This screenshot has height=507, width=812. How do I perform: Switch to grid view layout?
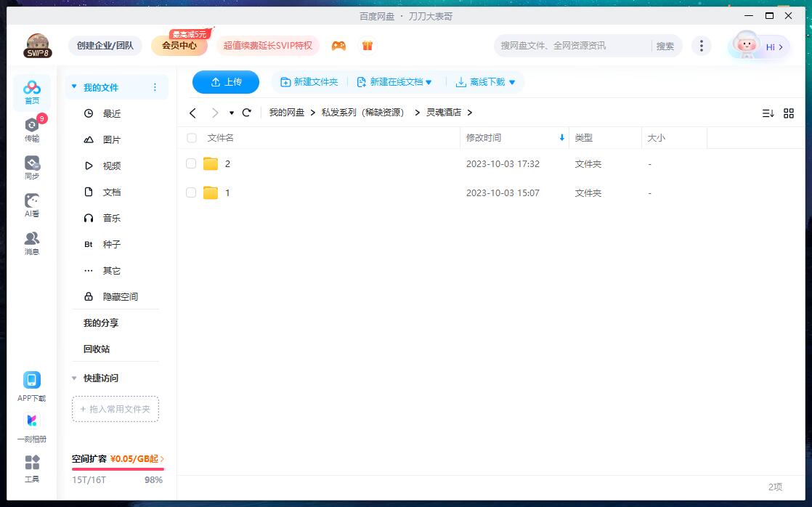(789, 113)
